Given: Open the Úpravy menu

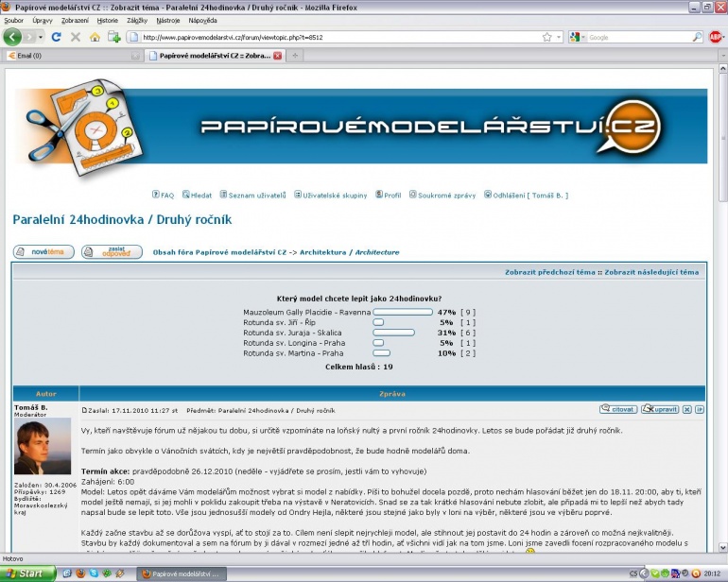Looking at the screenshot, I should 43,21.
